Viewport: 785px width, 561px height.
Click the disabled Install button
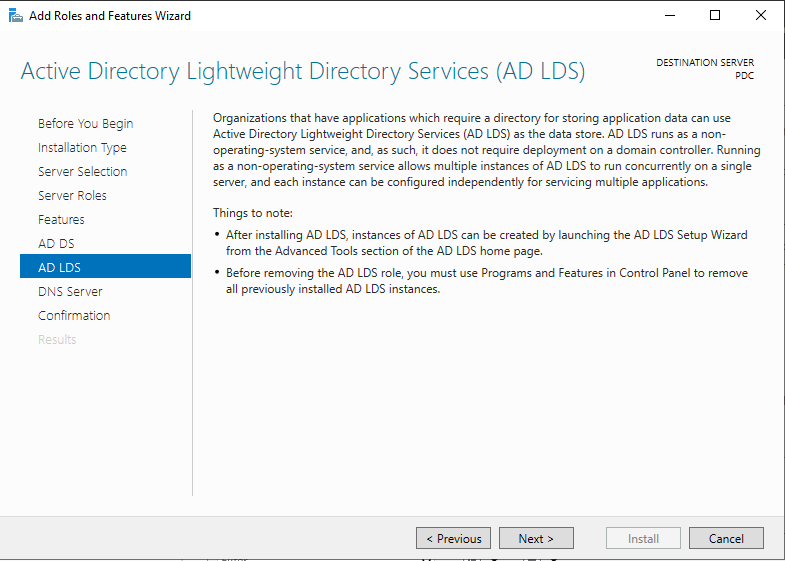[643, 538]
